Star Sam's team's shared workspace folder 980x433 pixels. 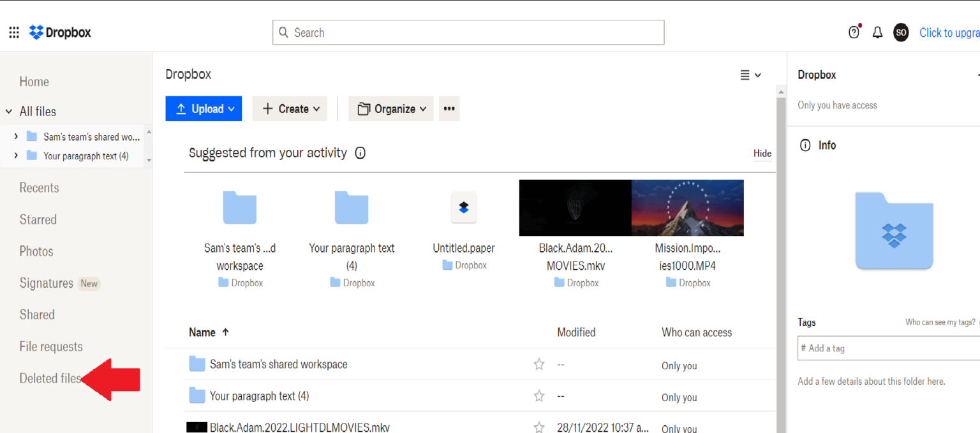pos(539,363)
